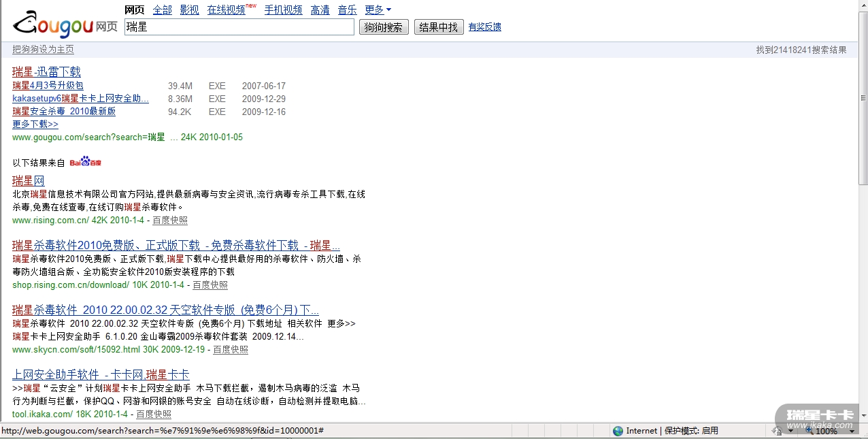The width and height of the screenshot is (868, 439).
Task: Open the 有奖反馈 link
Action: pos(484,27)
